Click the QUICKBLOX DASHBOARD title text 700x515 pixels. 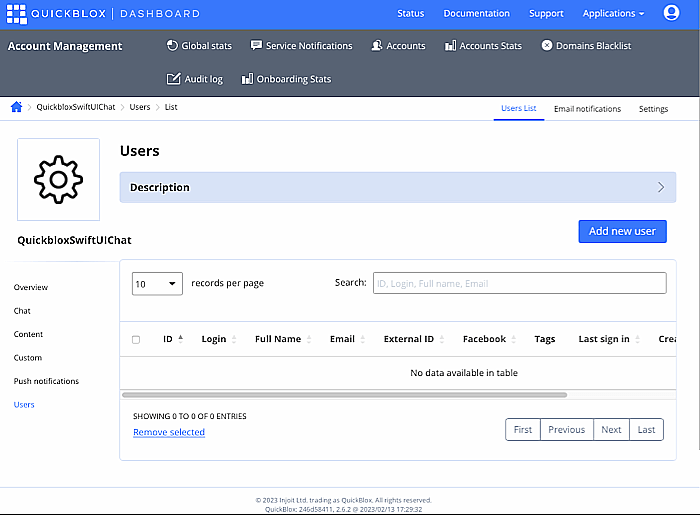coord(115,13)
